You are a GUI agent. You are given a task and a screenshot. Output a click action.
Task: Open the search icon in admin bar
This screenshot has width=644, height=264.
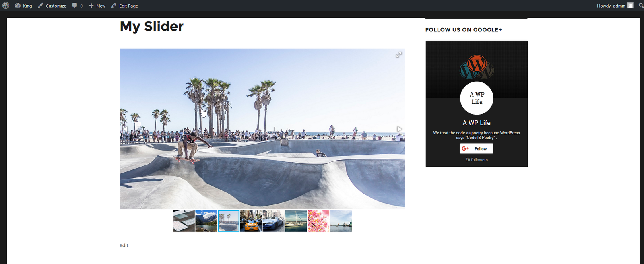point(641,6)
